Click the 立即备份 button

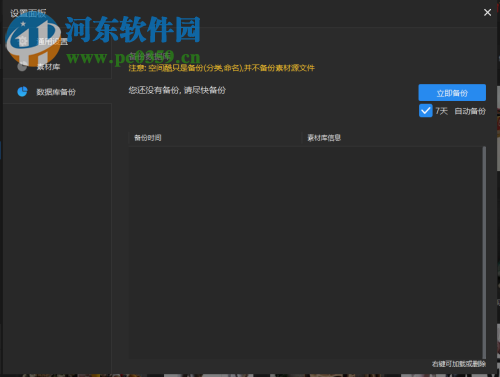452,93
